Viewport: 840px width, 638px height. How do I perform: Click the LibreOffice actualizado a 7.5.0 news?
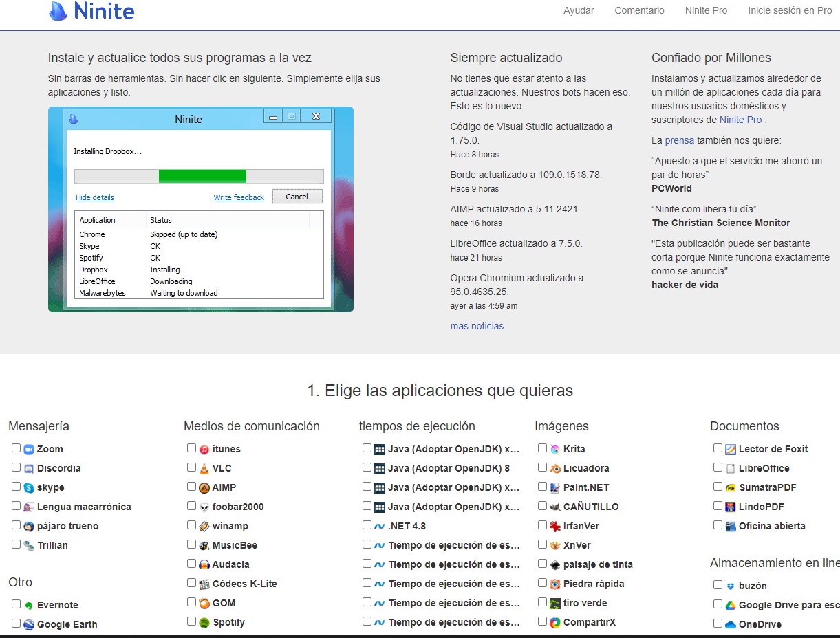click(x=516, y=243)
